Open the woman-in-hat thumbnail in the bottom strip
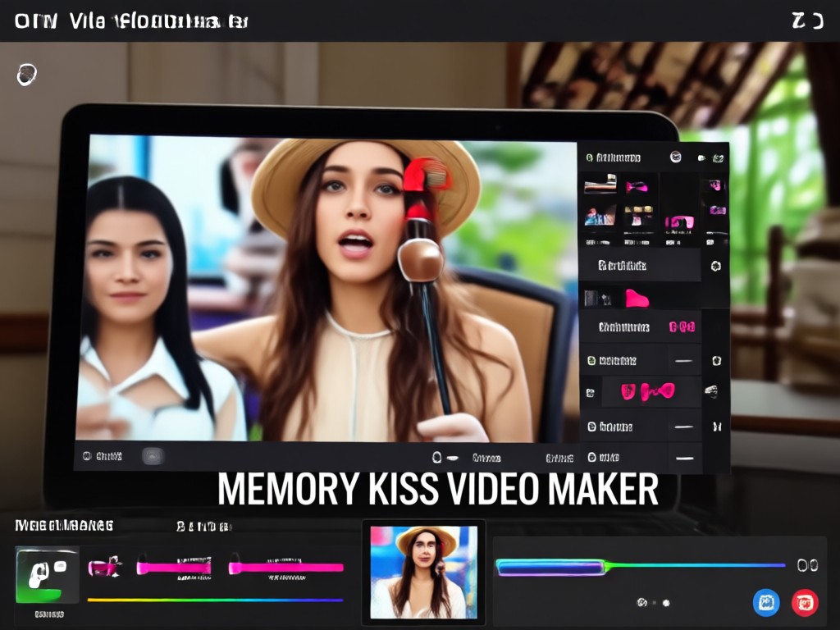This screenshot has width=840, height=630. point(423,572)
